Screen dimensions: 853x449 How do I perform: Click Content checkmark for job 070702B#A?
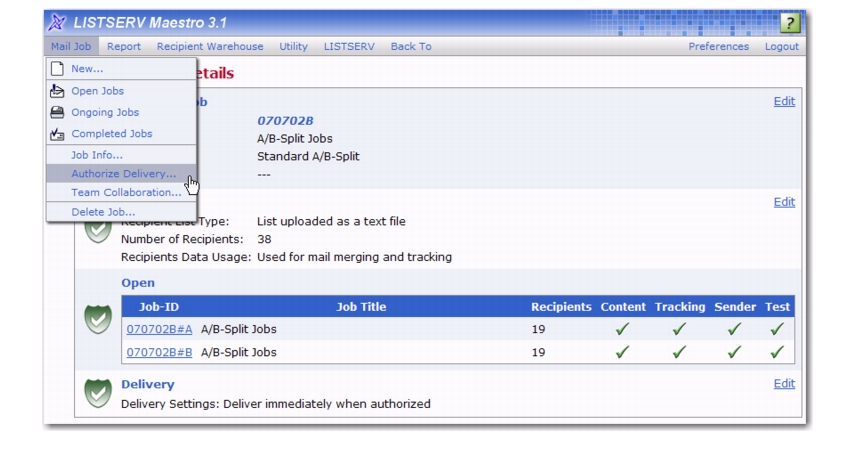pos(622,329)
